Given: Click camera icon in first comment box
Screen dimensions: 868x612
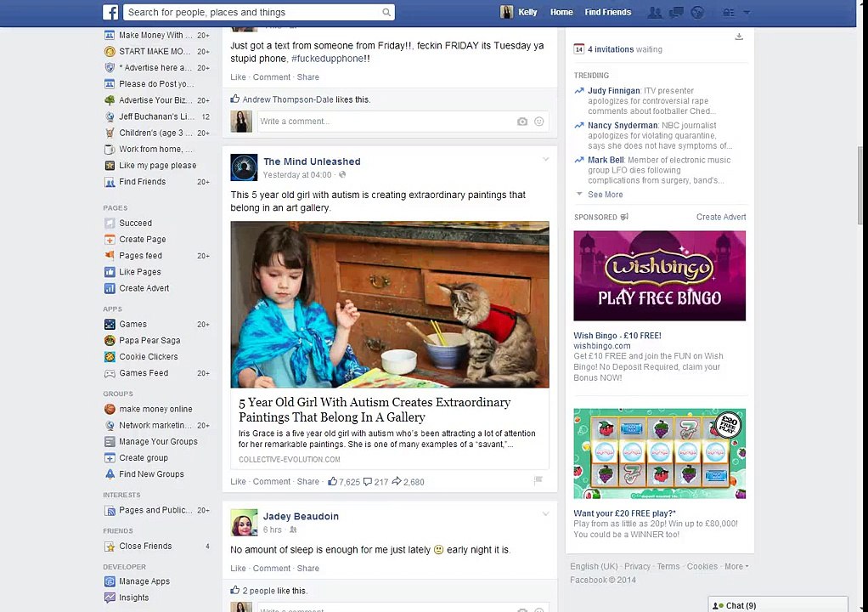Looking at the screenshot, I should (x=522, y=122).
